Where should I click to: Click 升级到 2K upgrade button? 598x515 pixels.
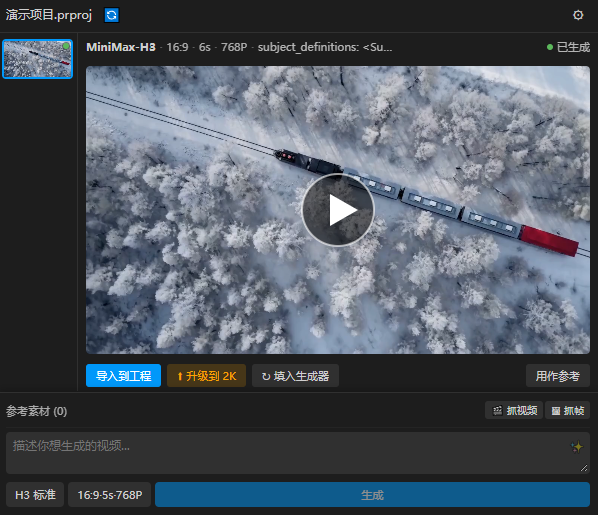[x=206, y=376]
